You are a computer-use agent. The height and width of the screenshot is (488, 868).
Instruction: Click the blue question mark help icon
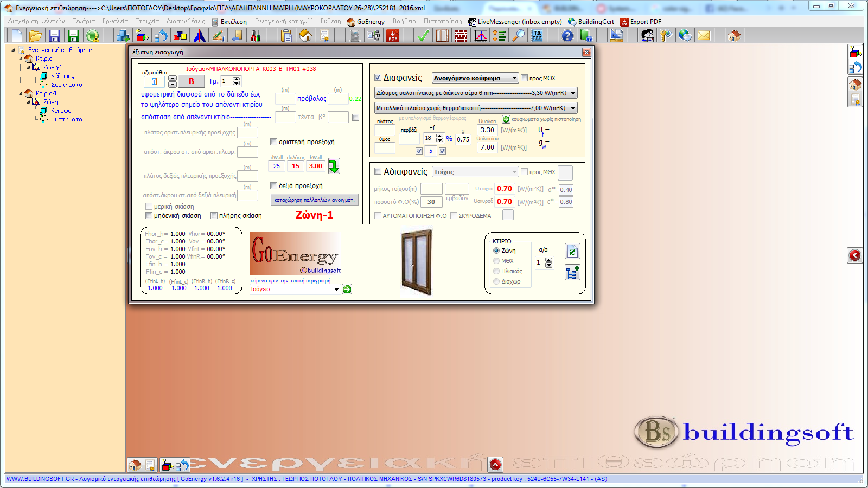[567, 36]
